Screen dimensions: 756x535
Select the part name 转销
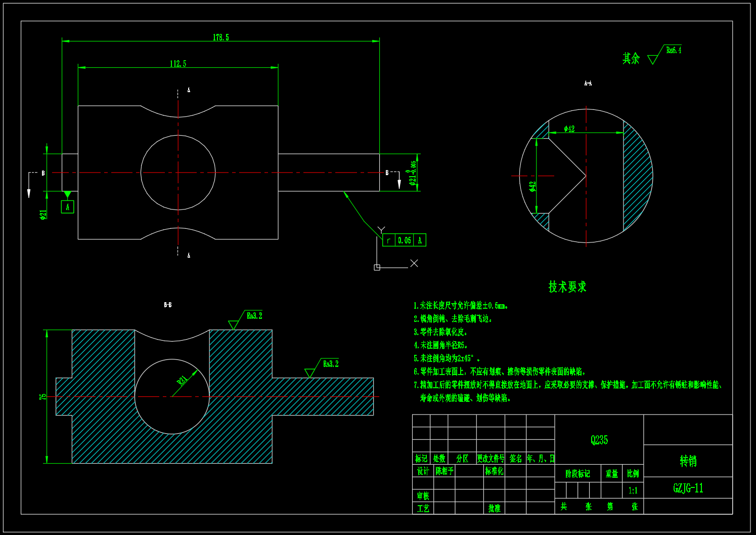(x=688, y=461)
